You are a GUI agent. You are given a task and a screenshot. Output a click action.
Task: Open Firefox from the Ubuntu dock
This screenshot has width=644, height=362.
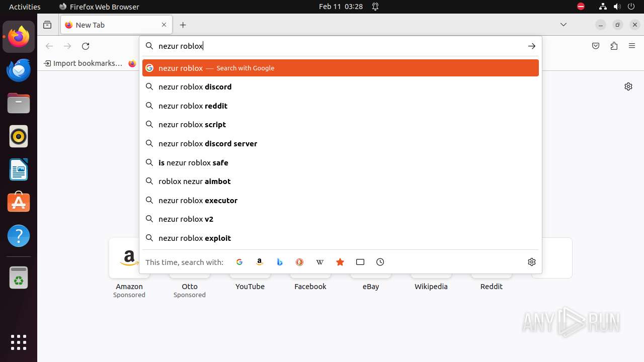(19, 37)
